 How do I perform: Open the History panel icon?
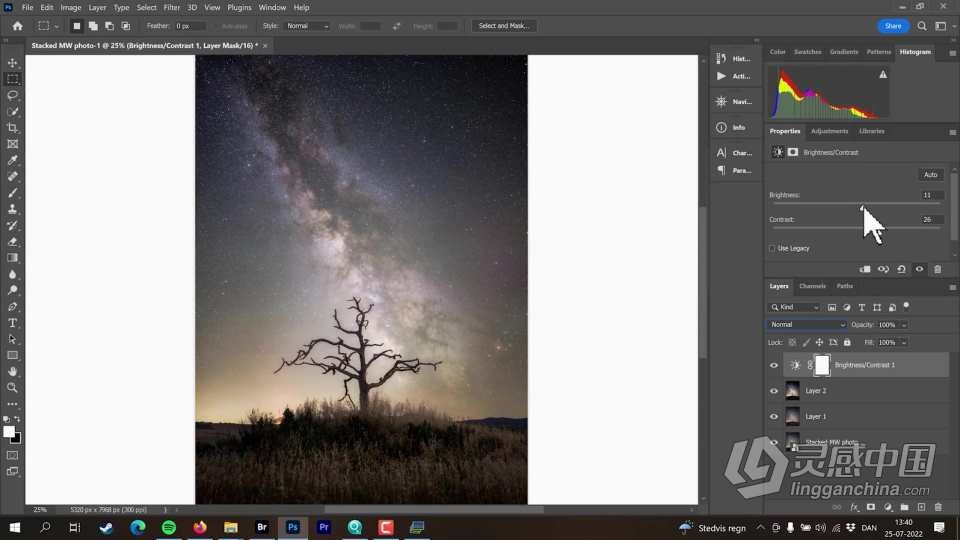coord(721,58)
